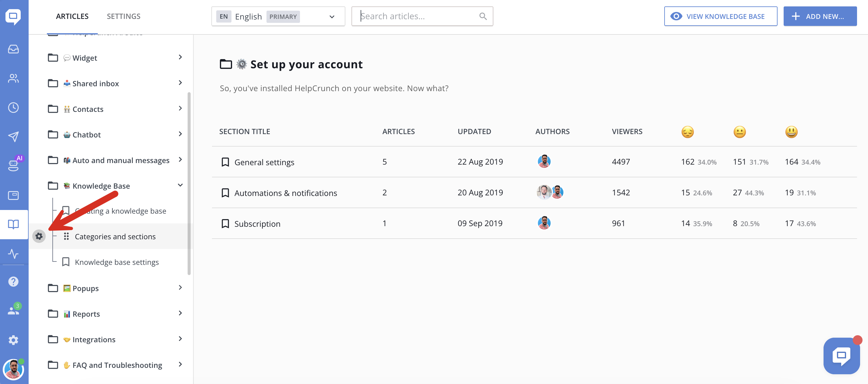Click the Reports activity pulse icon

pos(13,254)
